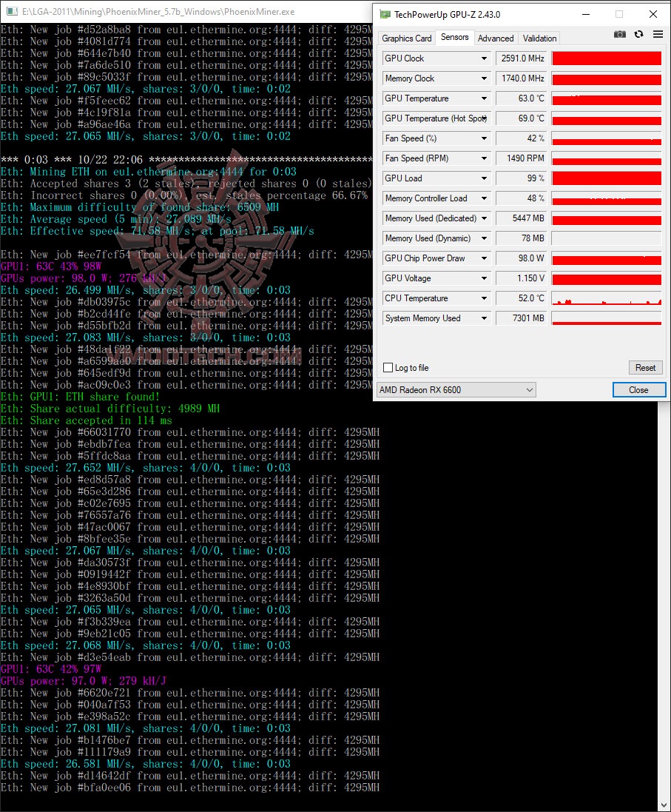Screen dimensions: 671x812
Task: Open the Advanced tab
Action: [x=496, y=38]
